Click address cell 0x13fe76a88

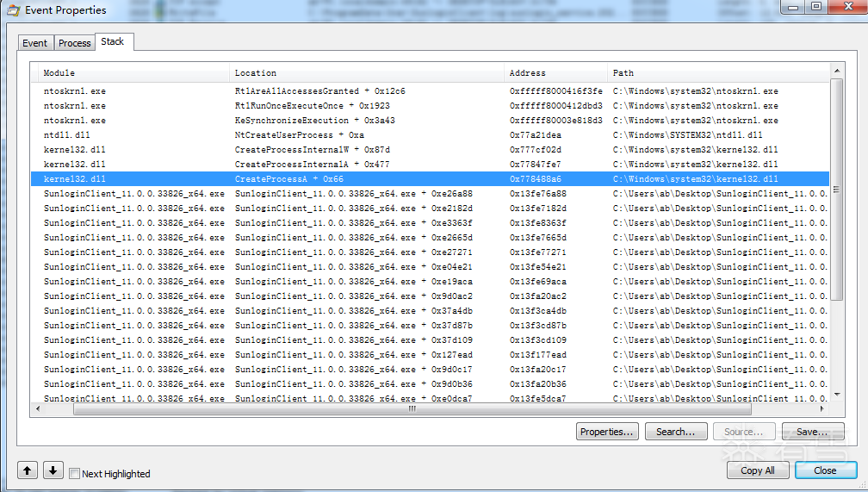click(x=538, y=194)
